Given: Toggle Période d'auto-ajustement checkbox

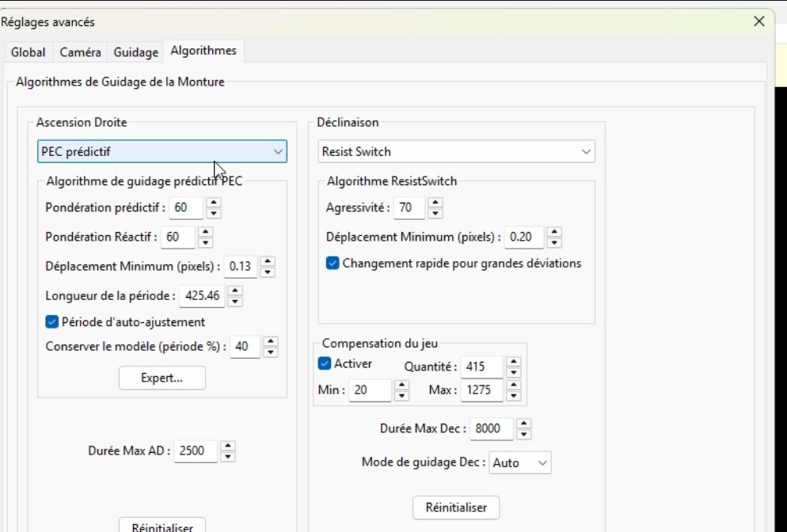Looking at the screenshot, I should pos(52,321).
